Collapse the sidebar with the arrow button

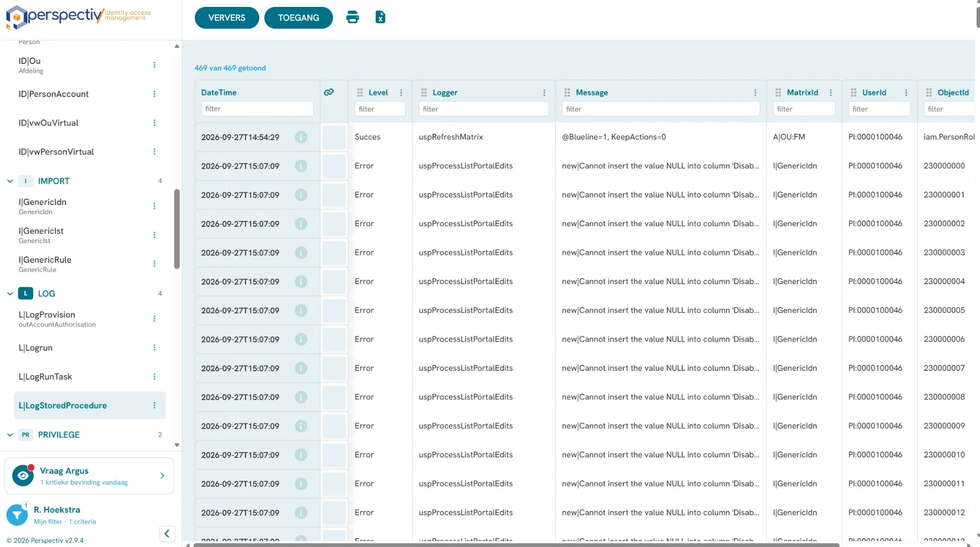coord(167,534)
